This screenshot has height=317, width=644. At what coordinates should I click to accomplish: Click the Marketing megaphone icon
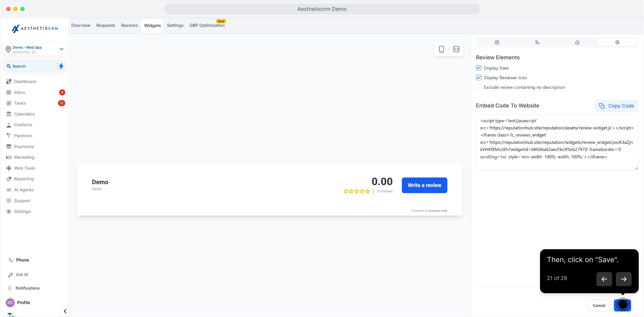9,157
